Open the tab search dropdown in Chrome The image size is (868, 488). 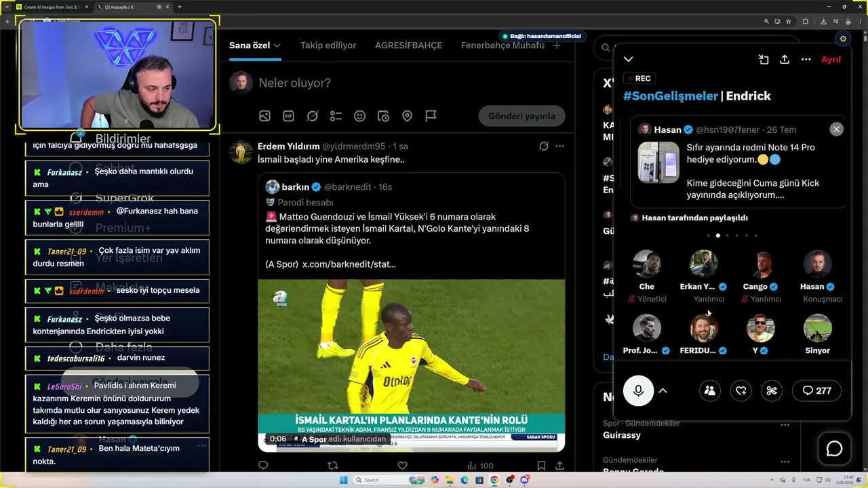click(7, 7)
